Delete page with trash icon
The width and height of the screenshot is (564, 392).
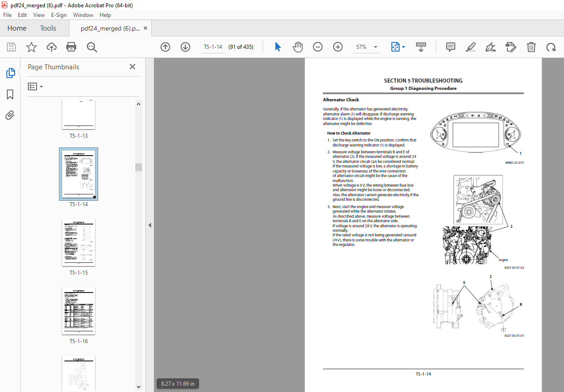(x=531, y=47)
